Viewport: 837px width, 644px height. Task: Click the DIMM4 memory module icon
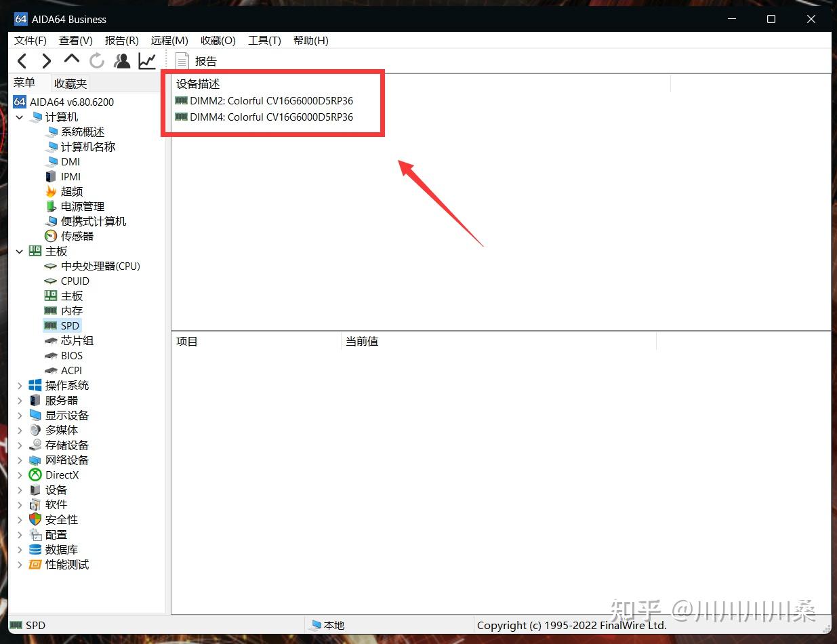click(x=181, y=117)
